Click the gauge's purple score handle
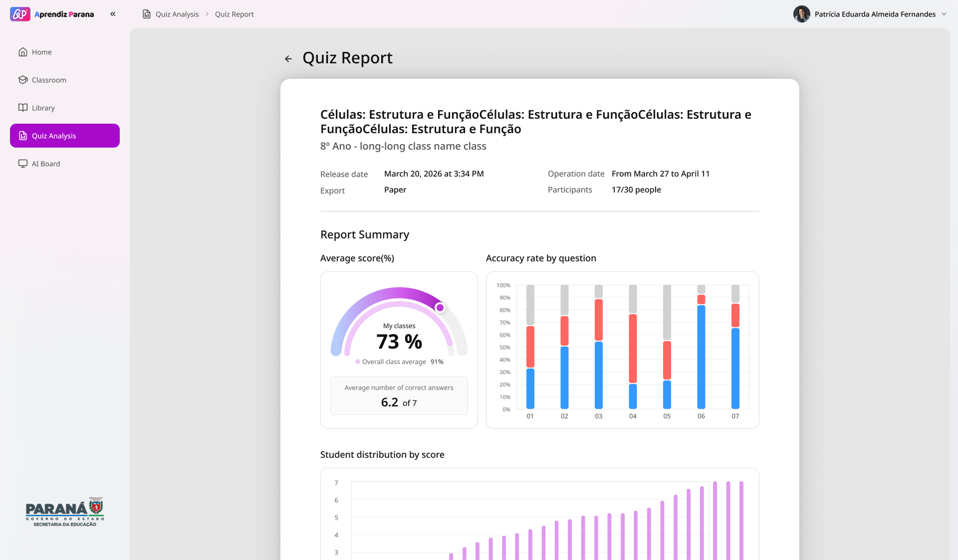 tap(440, 308)
